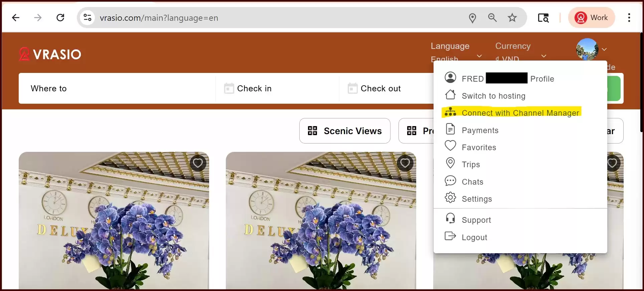The height and width of the screenshot is (291, 644).
Task: Expand the Language dropdown
Action: tap(456, 52)
